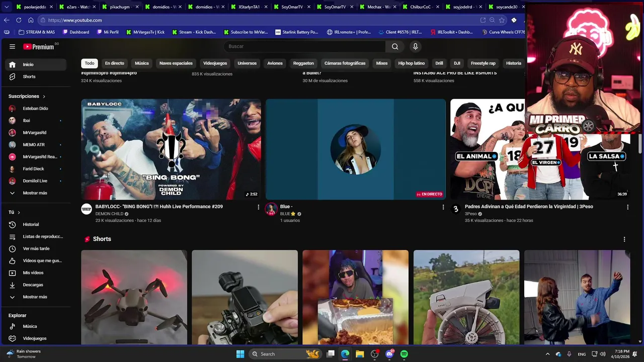Screen dimensions: 644x362
Task: Open Música under Explorar
Action: tap(36, 326)
